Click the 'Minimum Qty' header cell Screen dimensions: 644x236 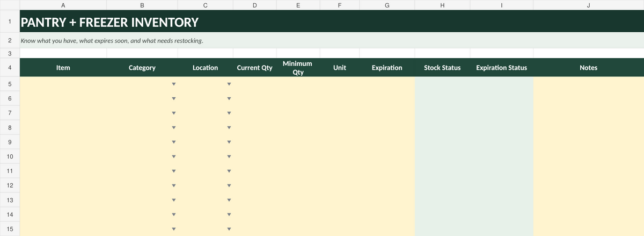pos(298,68)
